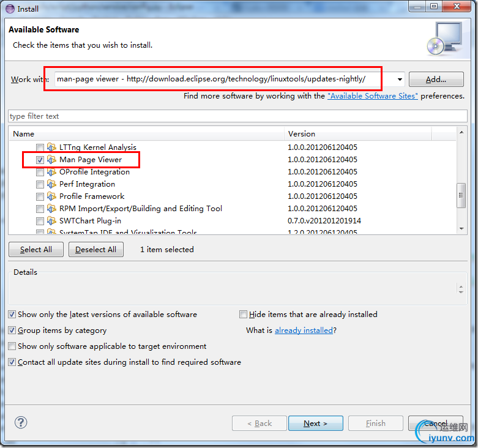Open the Available Software Sites link
The height and width of the screenshot is (448, 478).
pos(373,96)
